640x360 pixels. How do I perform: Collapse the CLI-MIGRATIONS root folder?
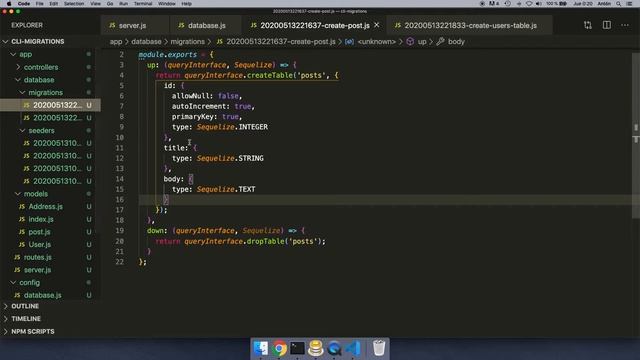click(50, 42)
